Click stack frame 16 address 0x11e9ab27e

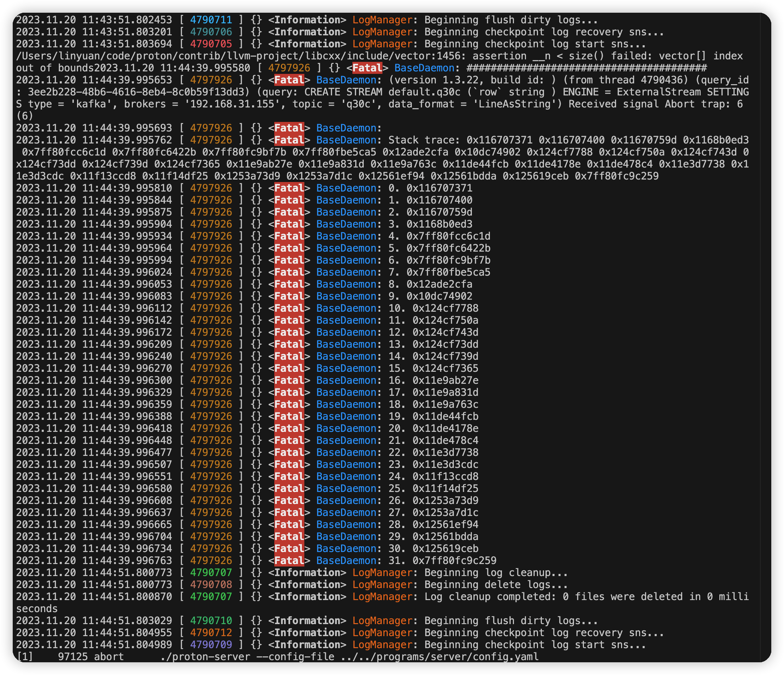click(x=445, y=380)
